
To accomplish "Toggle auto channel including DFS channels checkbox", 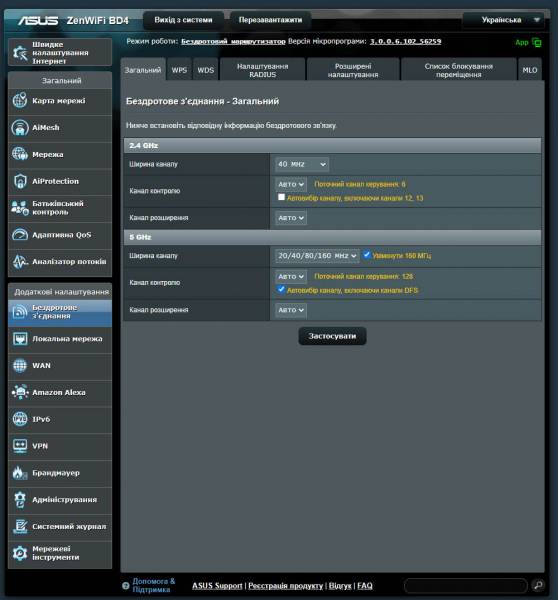I will pyautogui.click(x=281, y=289).
